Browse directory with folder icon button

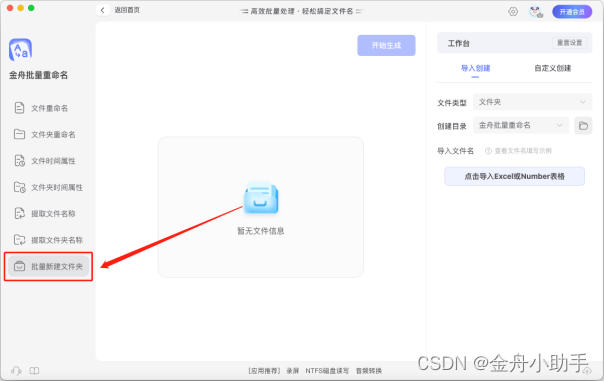pyautogui.click(x=583, y=126)
